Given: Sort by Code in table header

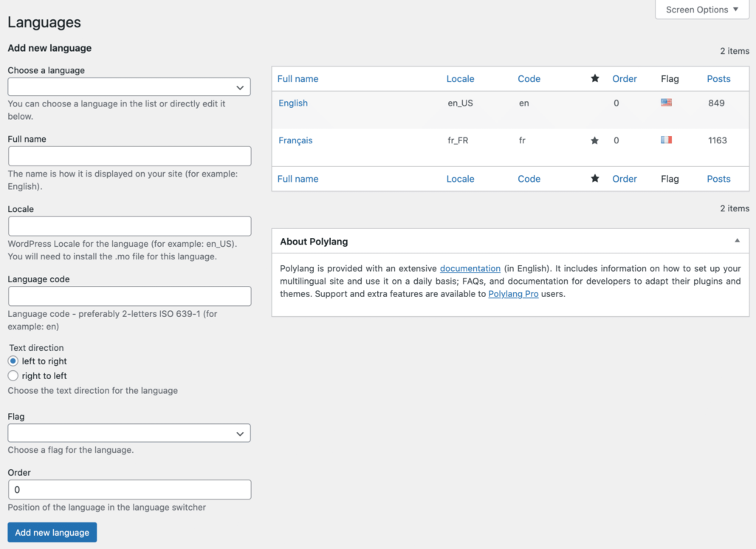Looking at the screenshot, I should (529, 78).
